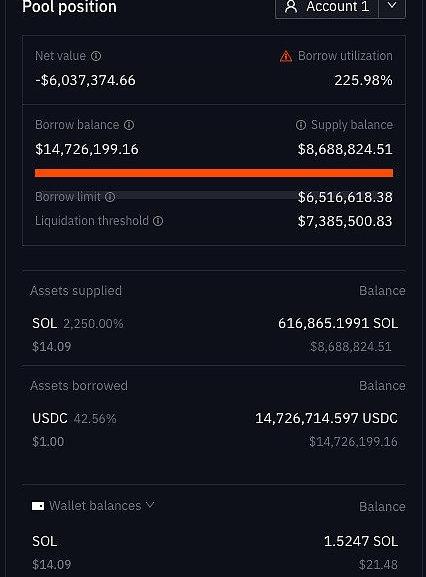Click the user icon beside Account 1
Image resolution: width=426 pixels, height=577 pixels.
(291, 7)
